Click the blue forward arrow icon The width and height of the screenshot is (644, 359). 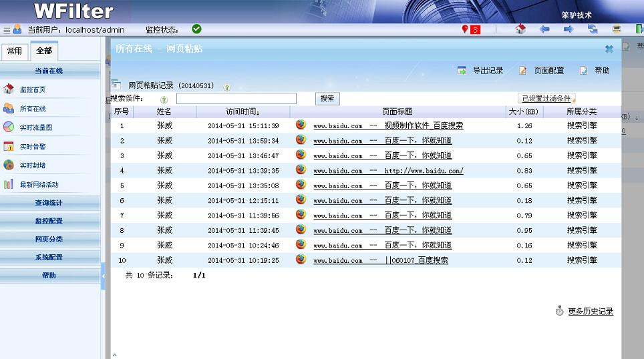pyautogui.click(x=569, y=29)
